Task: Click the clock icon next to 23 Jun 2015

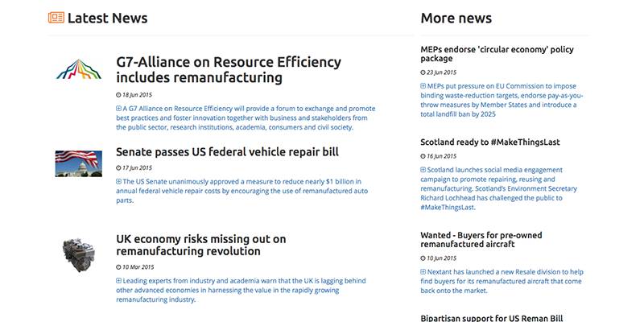Action: [x=423, y=72]
